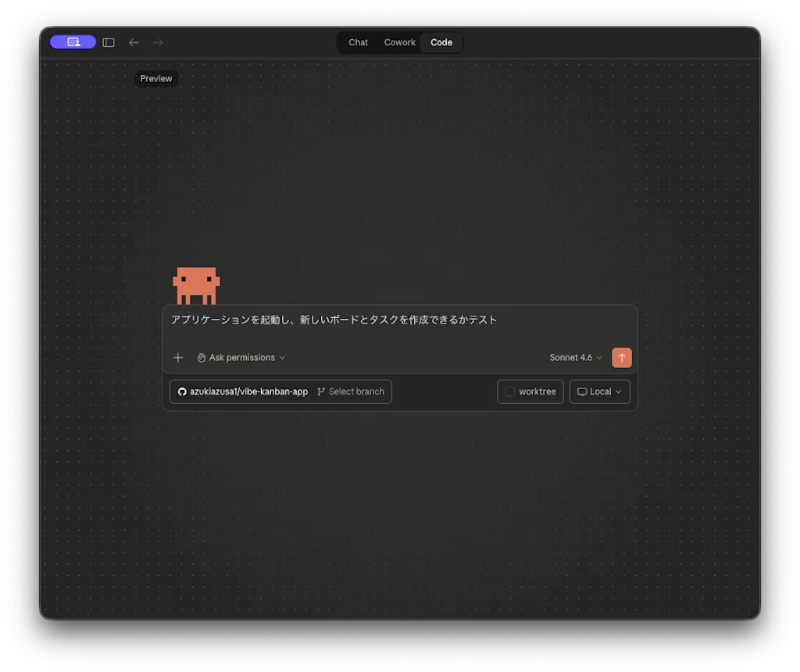Go forward with the right arrow
Image resolution: width=800 pixels, height=672 pixels.
pyautogui.click(x=158, y=42)
